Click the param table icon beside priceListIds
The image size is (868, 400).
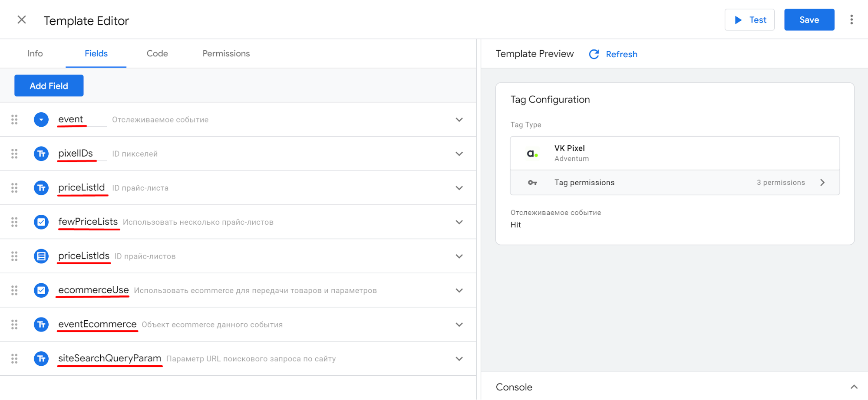[x=41, y=256]
